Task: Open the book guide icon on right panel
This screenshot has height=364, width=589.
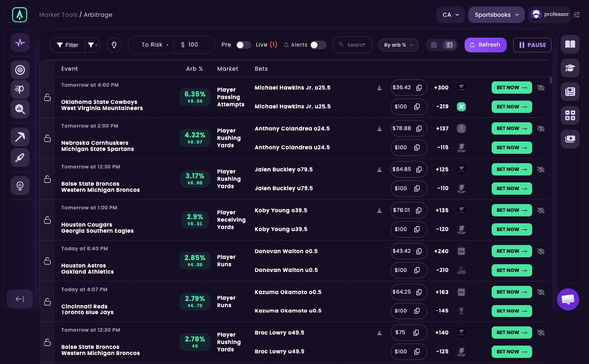Action: click(x=570, y=44)
